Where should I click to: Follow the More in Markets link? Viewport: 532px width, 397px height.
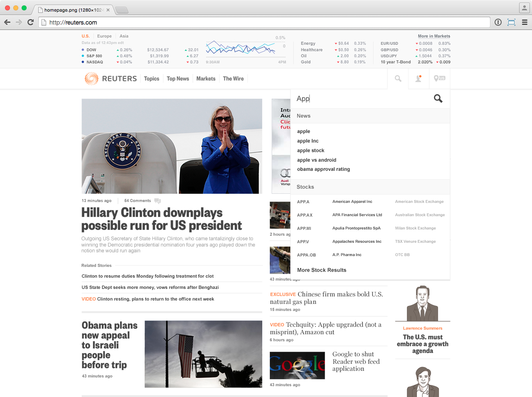(434, 36)
